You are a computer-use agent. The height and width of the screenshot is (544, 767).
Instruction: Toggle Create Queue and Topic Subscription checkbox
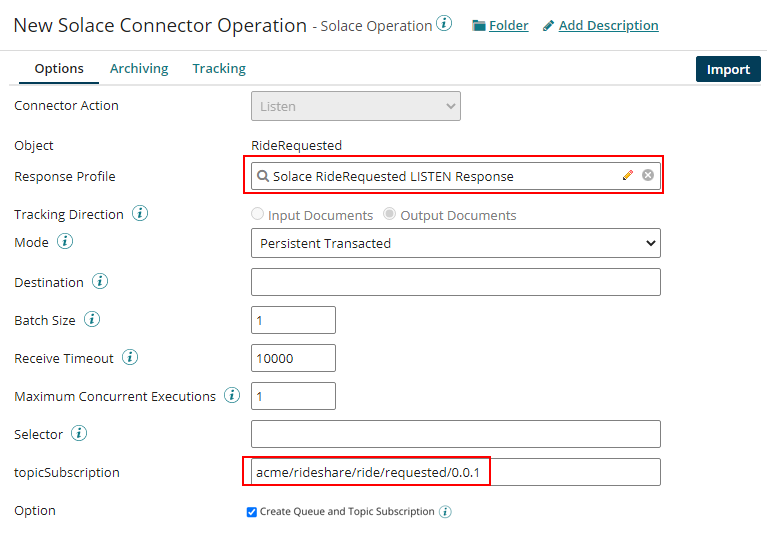pos(252,512)
